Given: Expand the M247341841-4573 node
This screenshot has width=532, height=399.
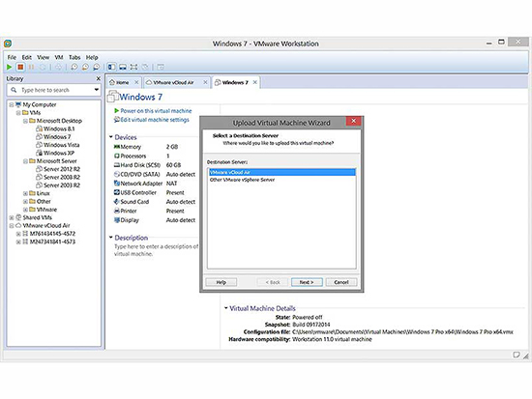Looking at the screenshot, I should 18,242.
